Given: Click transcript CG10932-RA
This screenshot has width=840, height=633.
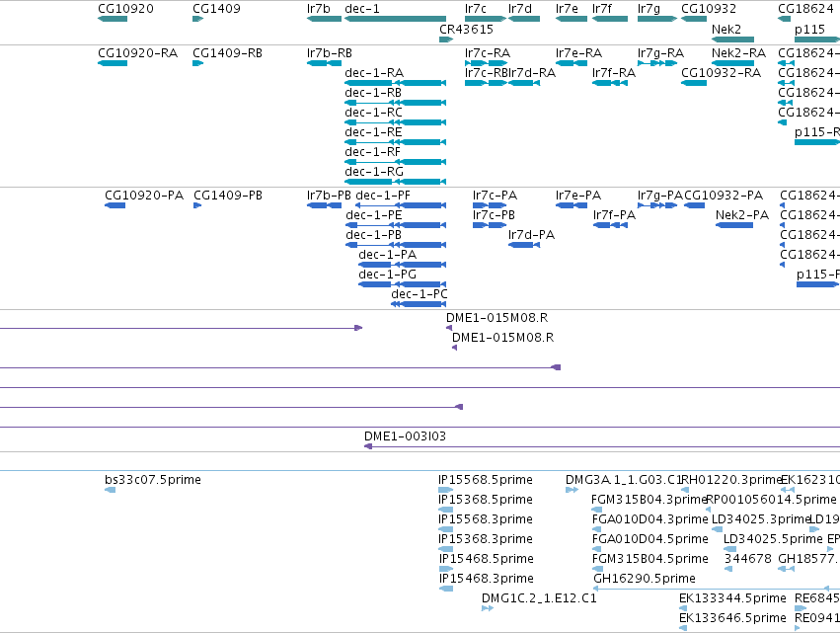Looking at the screenshot, I should click(x=694, y=83).
